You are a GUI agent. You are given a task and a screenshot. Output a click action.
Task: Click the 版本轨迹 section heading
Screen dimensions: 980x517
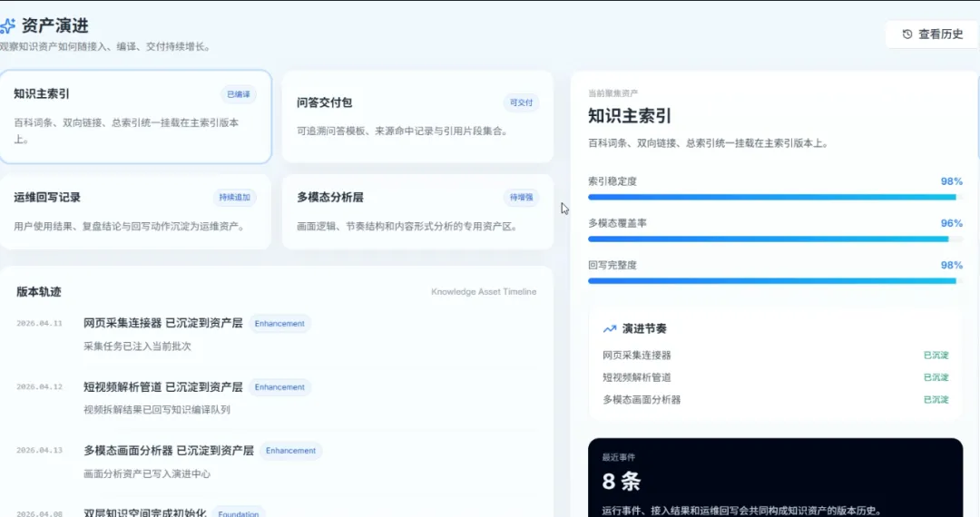click(x=39, y=291)
